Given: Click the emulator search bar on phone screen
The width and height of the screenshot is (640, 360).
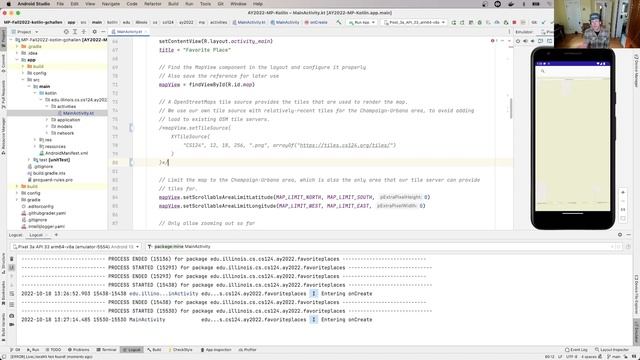Looking at the screenshot, I should pyautogui.click(x=573, y=71).
